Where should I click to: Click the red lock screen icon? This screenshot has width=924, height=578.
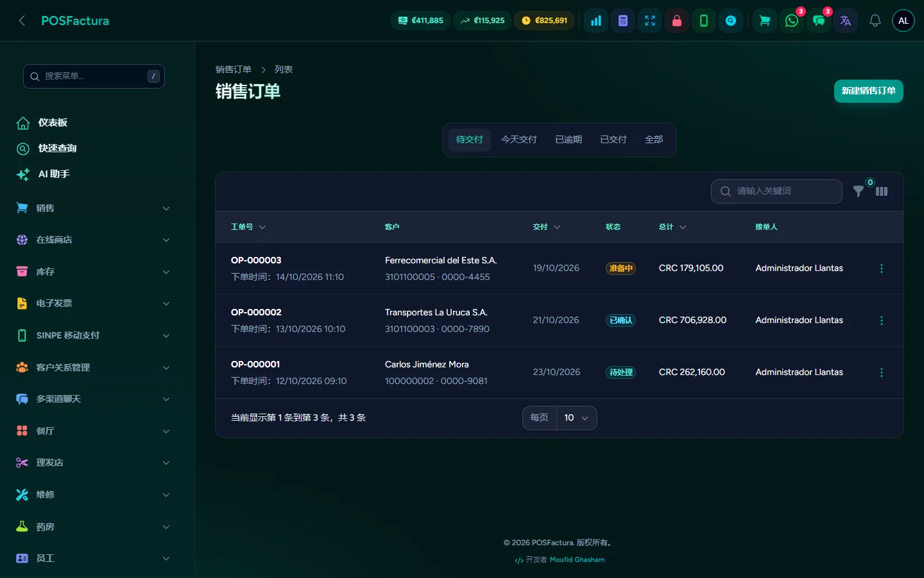tap(677, 21)
